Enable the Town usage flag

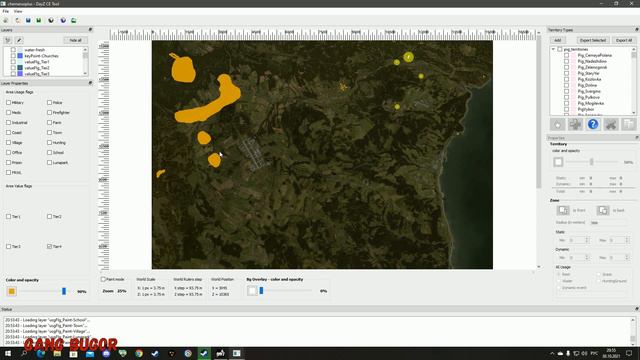49,133
